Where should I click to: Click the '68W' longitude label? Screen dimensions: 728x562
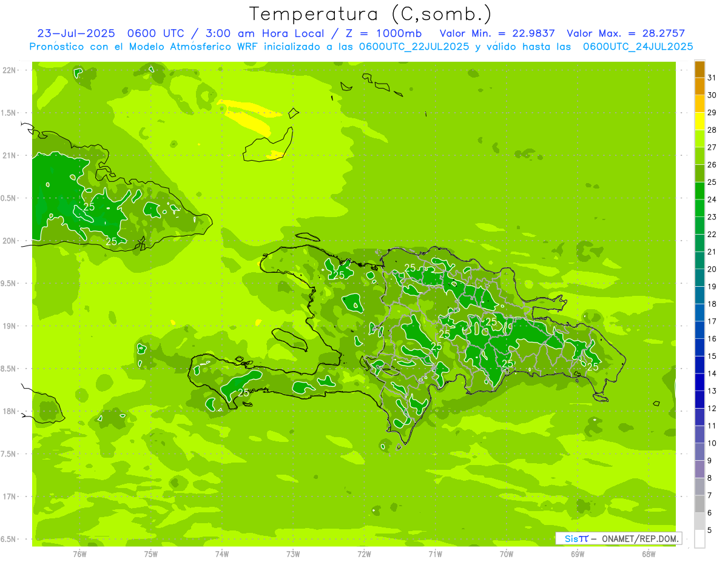(649, 554)
